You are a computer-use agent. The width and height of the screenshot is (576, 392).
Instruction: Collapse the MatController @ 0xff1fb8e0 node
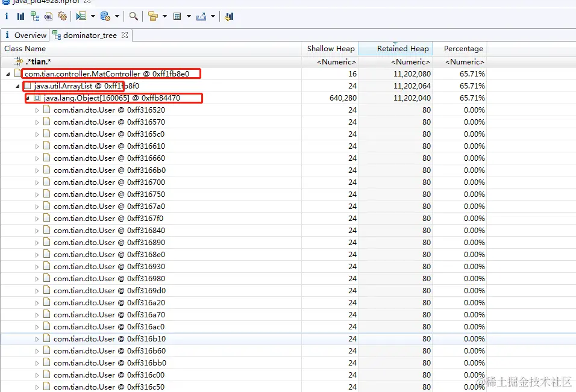click(8, 74)
